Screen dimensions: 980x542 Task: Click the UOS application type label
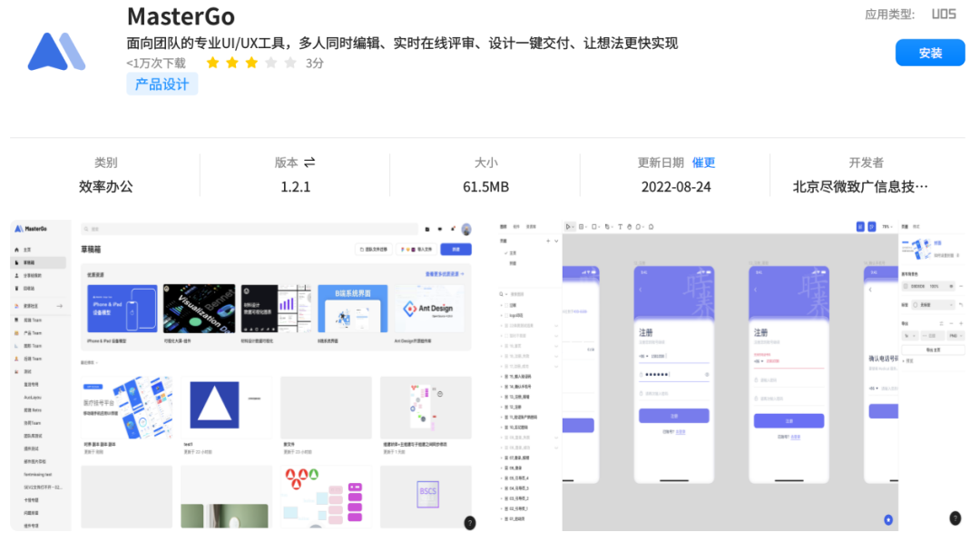[x=944, y=15]
